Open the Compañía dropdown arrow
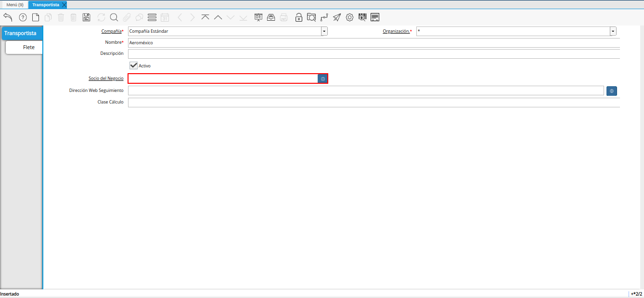Screen dimensions: 644x298 tap(324, 31)
